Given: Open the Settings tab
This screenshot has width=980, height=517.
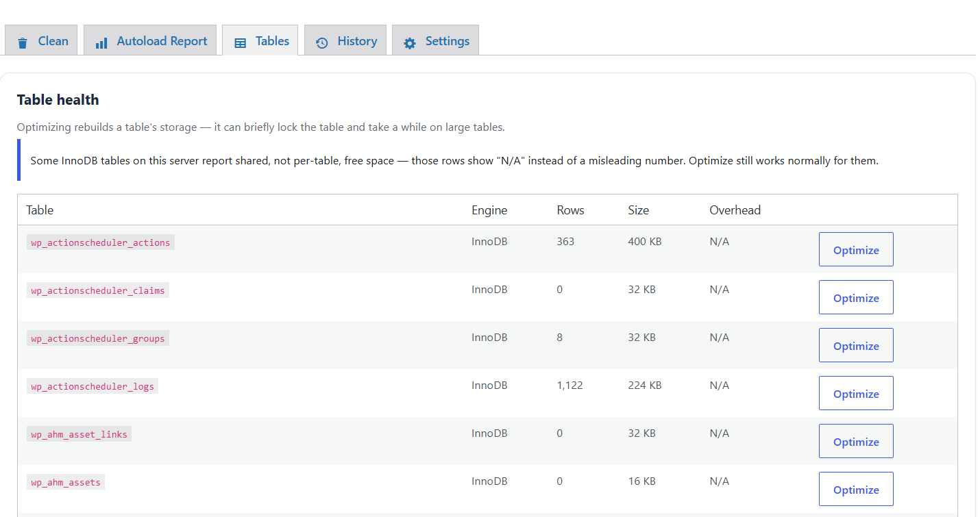Looking at the screenshot, I should coord(435,40).
